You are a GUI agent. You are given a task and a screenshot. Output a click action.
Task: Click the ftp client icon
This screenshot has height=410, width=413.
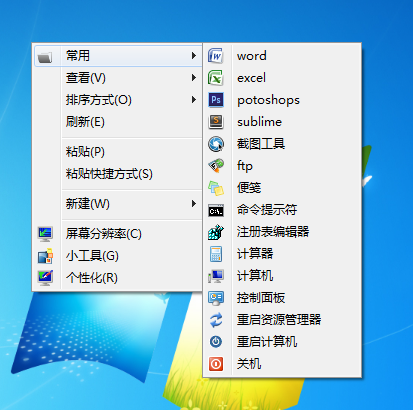tap(216, 166)
